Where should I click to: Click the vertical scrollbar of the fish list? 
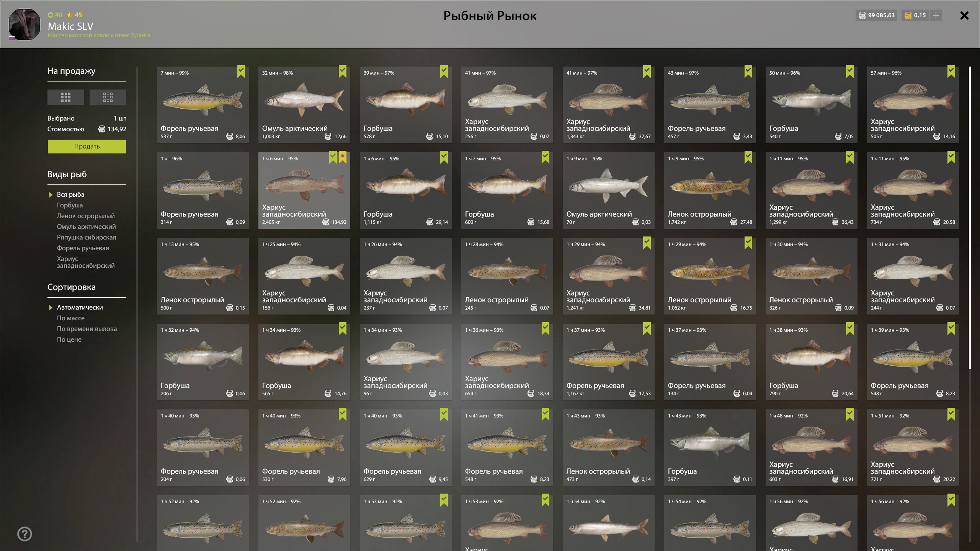[970, 218]
